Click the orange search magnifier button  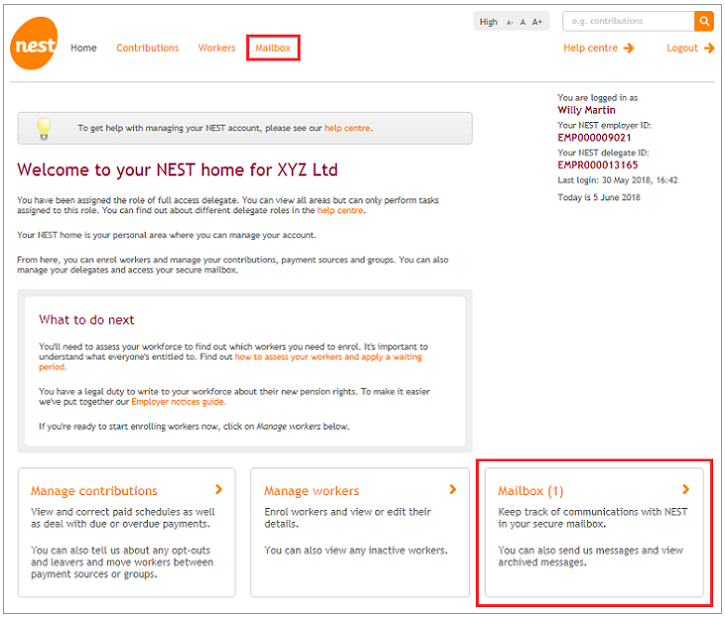click(x=704, y=21)
